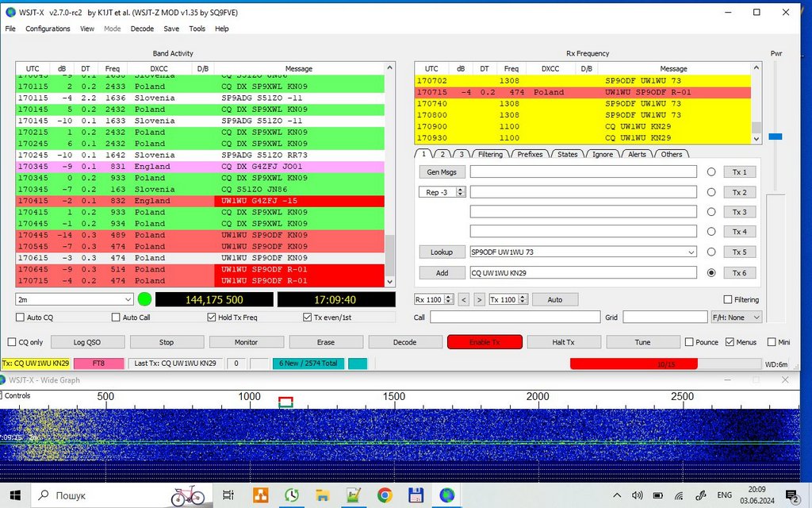The image size is (812, 508).
Task: Select the Tx 1 radio button
Action: click(x=711, y=171)
